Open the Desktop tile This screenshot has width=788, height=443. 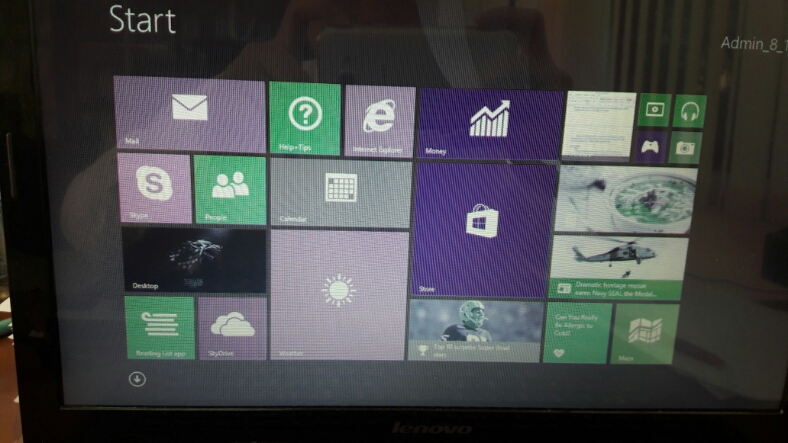click(x=194, y=260)
